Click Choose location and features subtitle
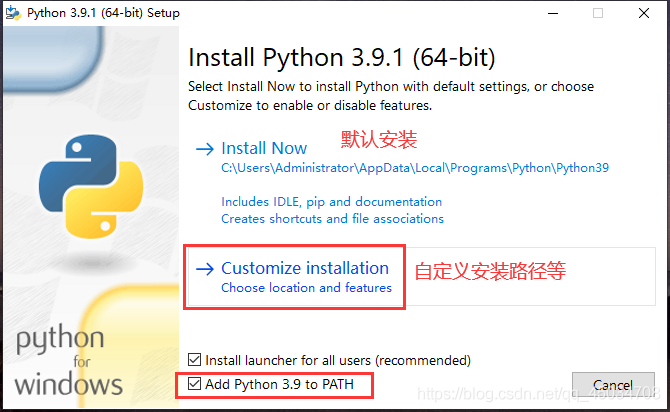The height and width of the screenshot is (412, 670). 306,288
